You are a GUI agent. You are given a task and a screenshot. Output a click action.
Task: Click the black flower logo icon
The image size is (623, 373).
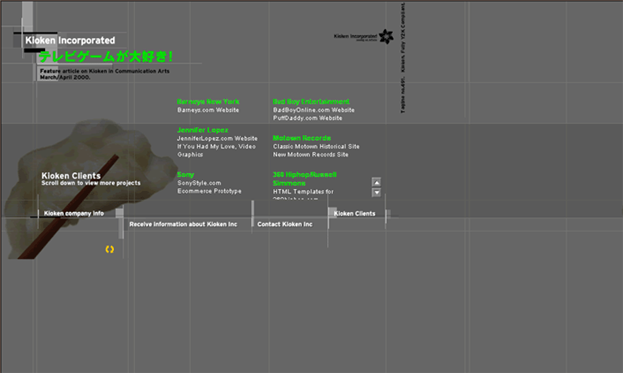(386, 37)
